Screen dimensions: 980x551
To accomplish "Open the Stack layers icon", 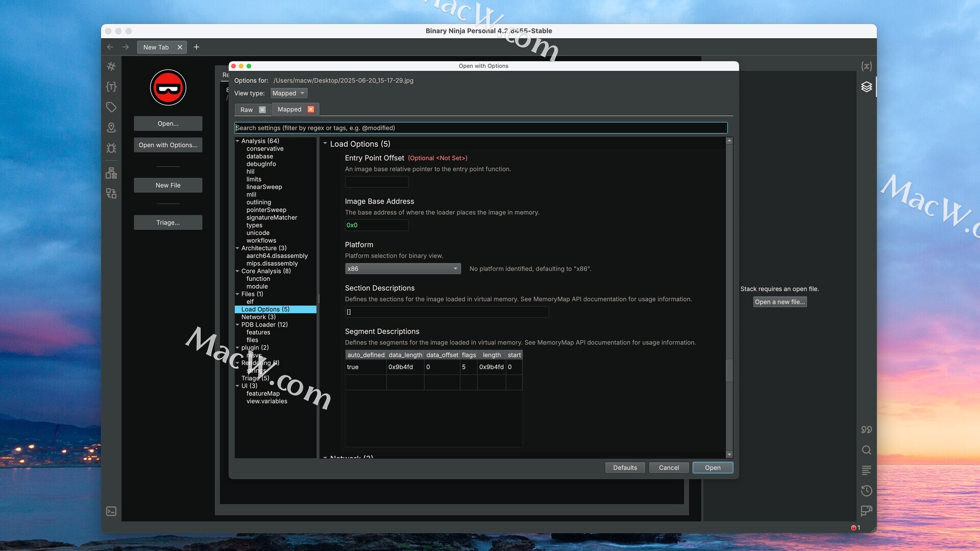I will 866,87.
